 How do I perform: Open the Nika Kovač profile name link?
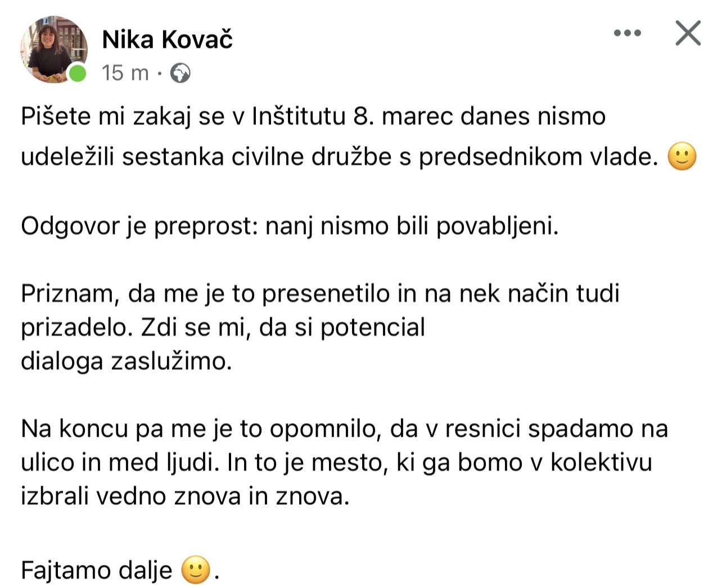(x=167, y=40)
